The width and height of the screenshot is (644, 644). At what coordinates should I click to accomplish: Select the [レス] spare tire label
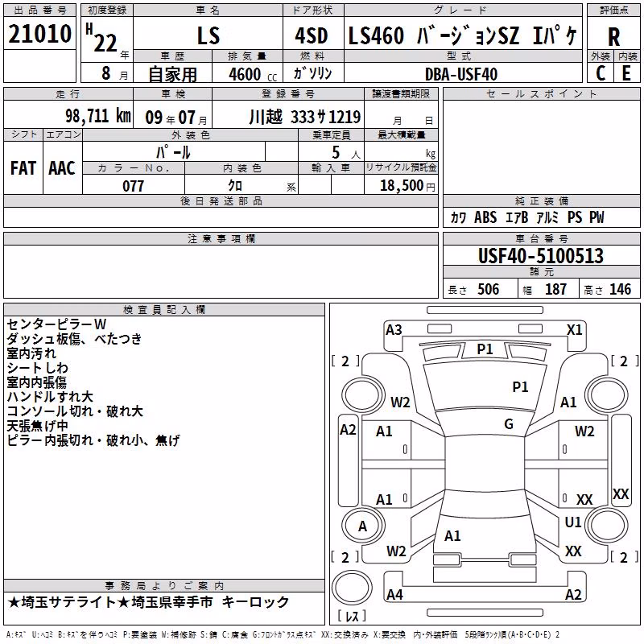click(x=352, y=615)
